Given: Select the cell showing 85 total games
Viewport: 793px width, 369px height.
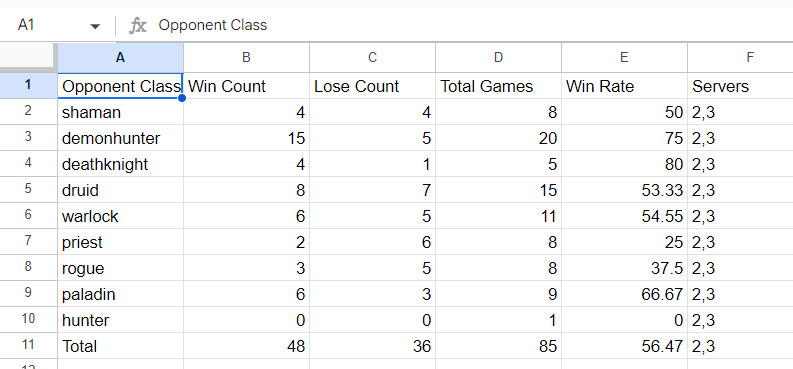Looking at the screenshot, I should coord(498,346).
